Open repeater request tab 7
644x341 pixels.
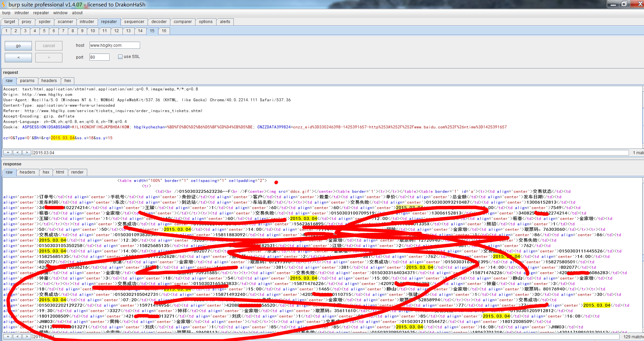coord(63,31)
